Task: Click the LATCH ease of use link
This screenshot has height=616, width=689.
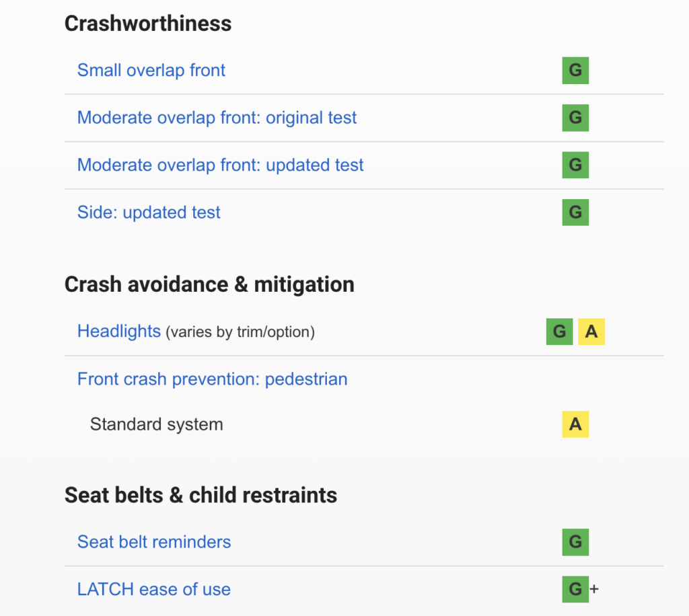Action: coord(154,590)
